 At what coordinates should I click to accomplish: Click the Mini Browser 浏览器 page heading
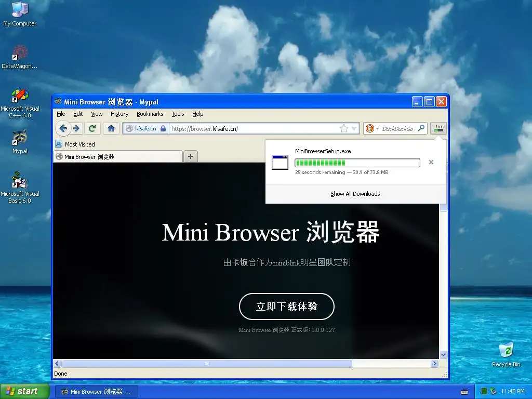click(x=270, y=232)
